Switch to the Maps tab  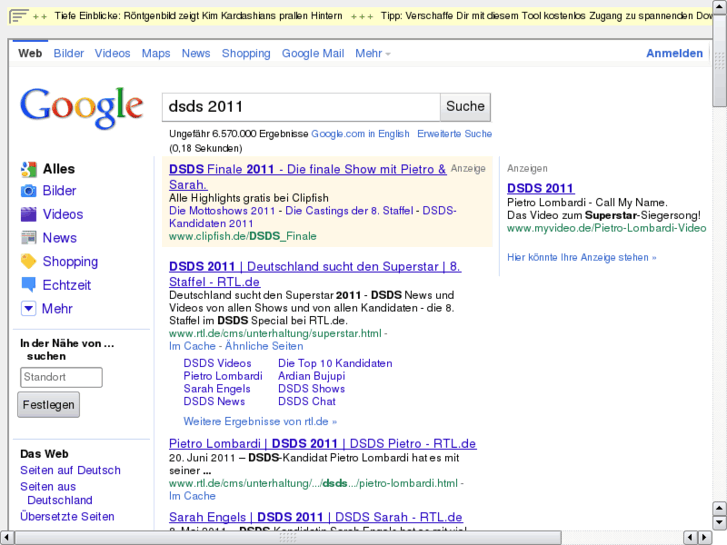coord(156,53)
